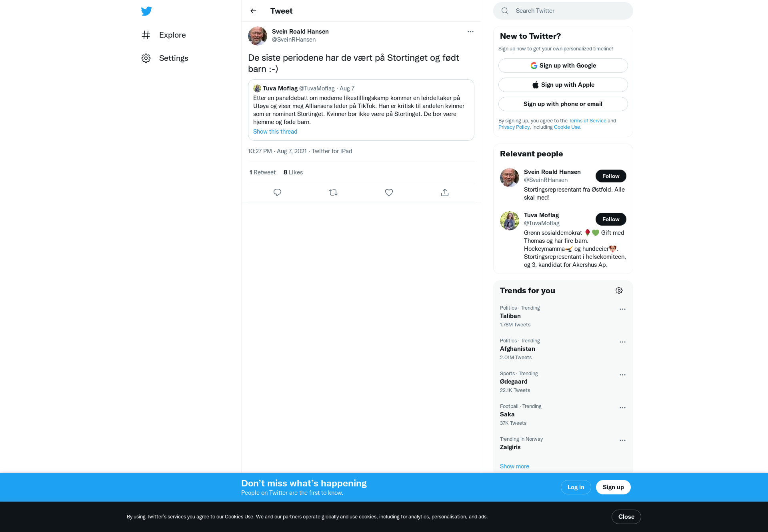Sign up with Google
This screenshot has width=768, height=532.
click(x=563, y=66)
